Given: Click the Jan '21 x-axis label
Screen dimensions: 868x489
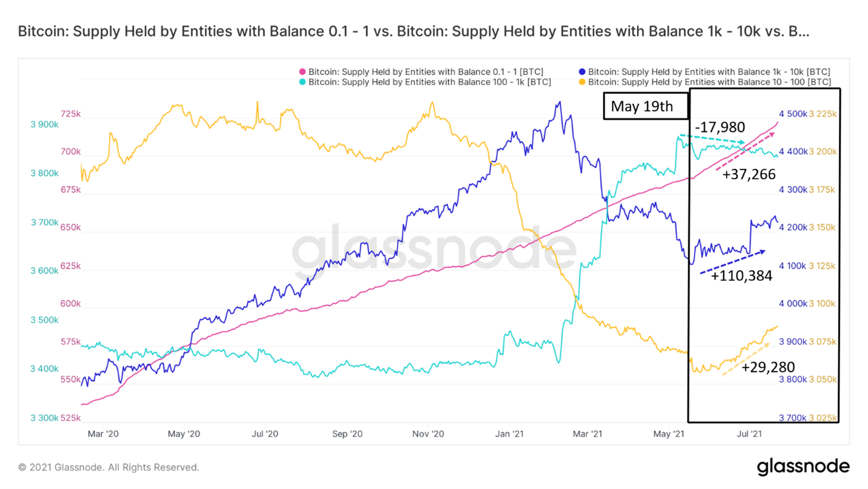Looking at the screenshot, I should click(x=509, y=434).
